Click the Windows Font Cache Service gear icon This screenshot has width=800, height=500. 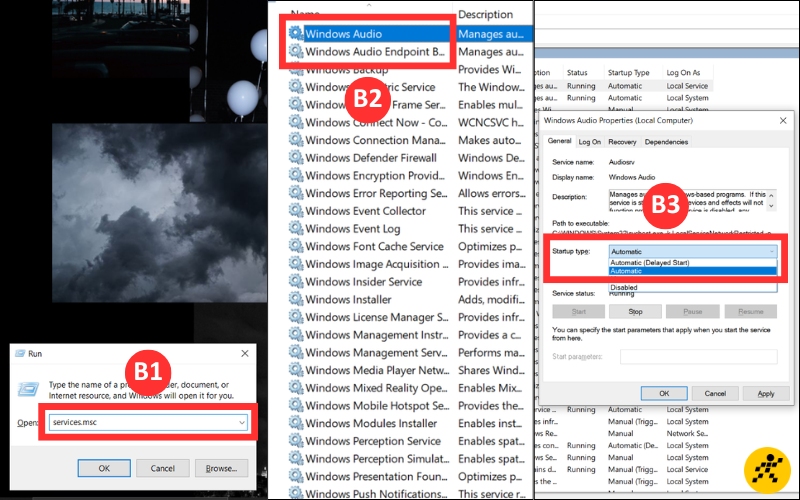coord(295,246)
